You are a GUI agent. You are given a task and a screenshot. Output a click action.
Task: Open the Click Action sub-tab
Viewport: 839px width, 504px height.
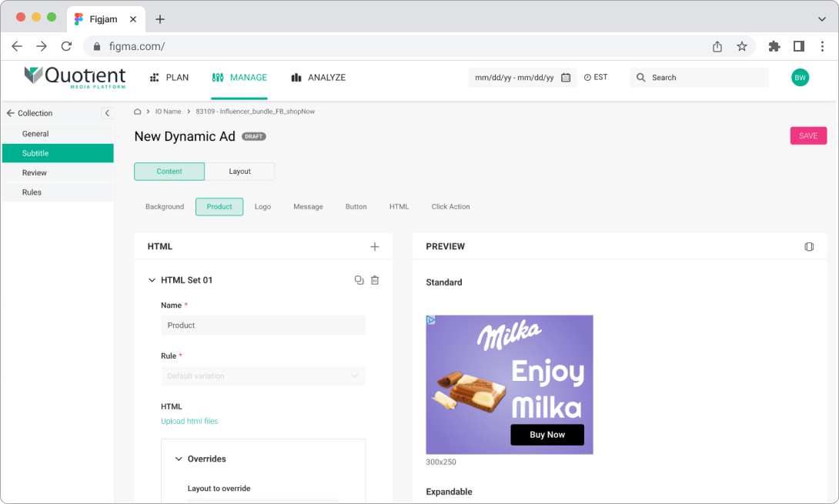[450, 207]
